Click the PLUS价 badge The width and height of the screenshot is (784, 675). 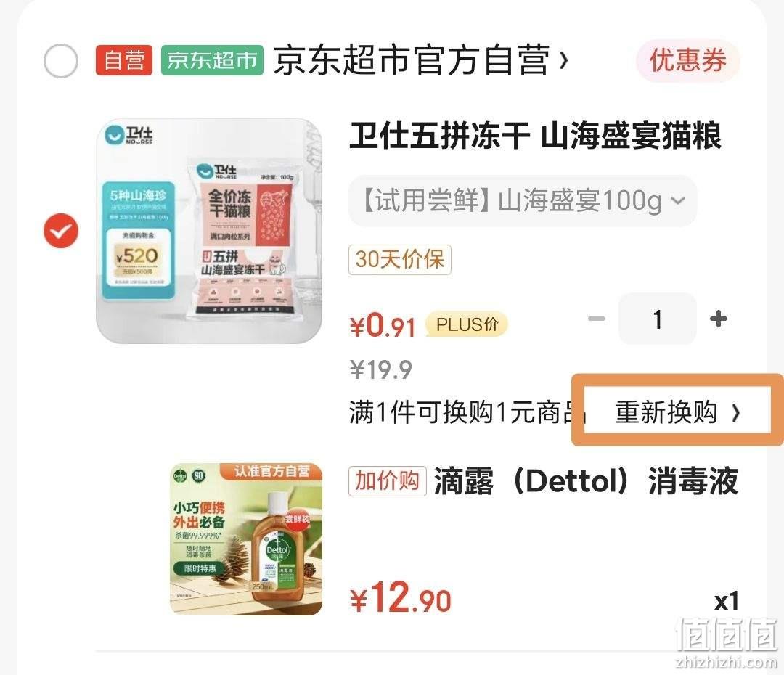467,324
